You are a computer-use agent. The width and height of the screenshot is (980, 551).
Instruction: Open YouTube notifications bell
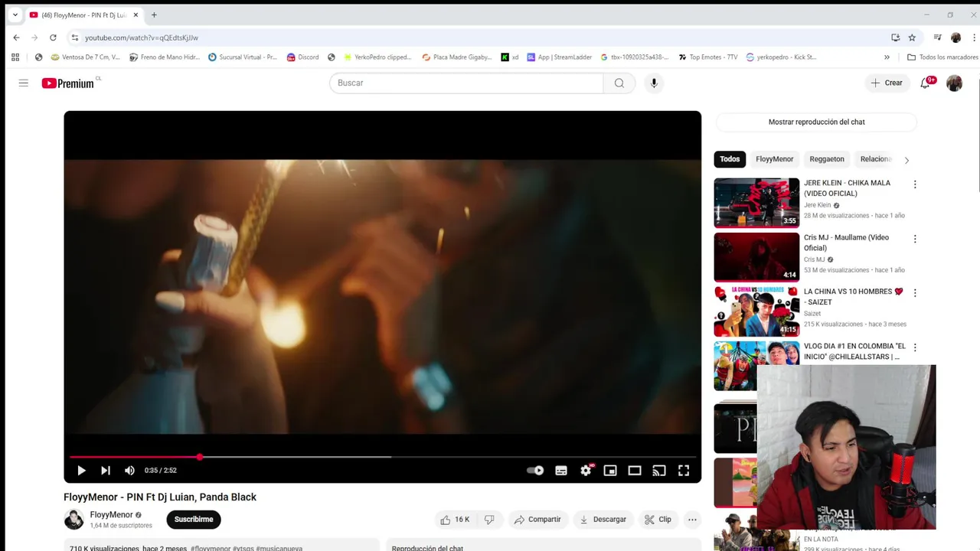[x=926, y=83]
